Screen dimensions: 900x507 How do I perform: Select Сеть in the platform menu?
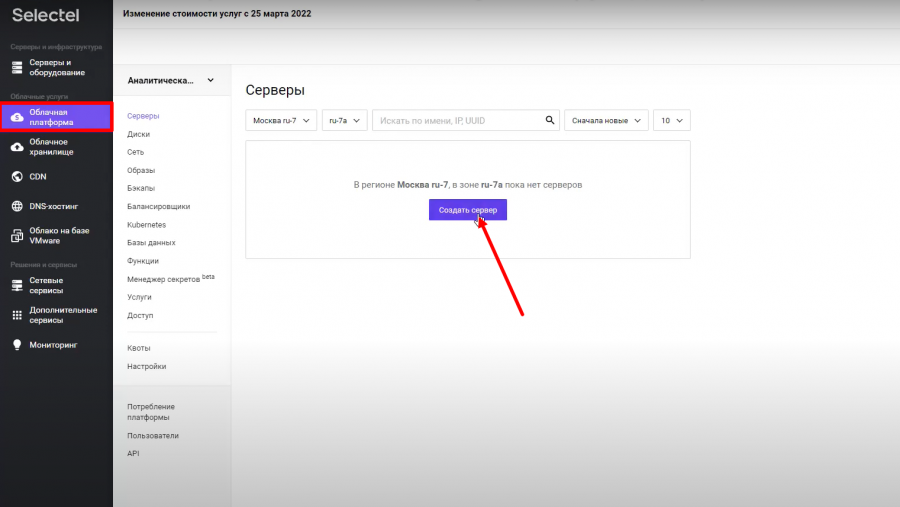(135, 152)
